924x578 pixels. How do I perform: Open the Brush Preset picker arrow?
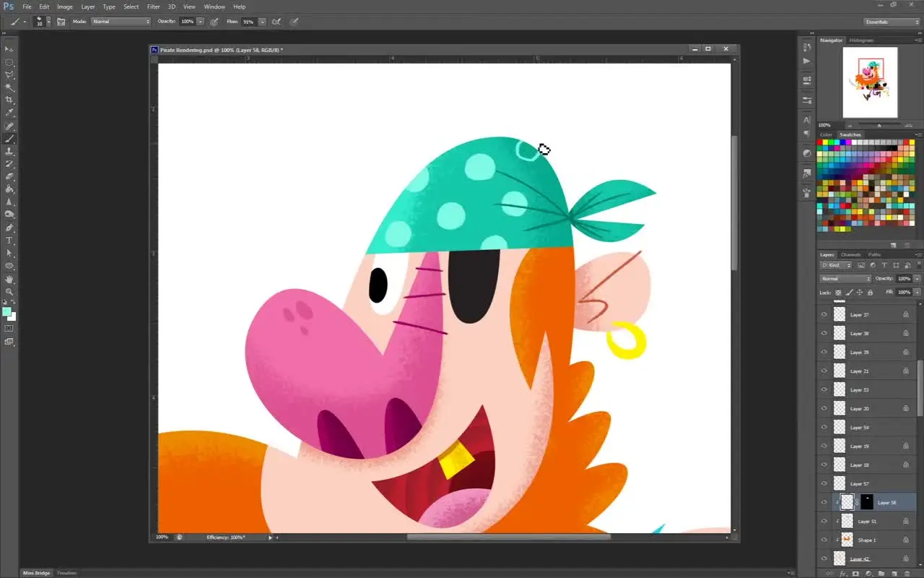48,22
